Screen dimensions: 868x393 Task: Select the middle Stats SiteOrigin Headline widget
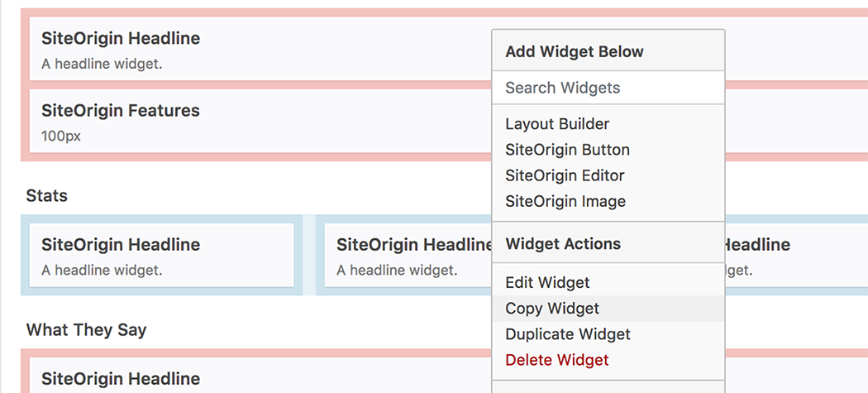pos(408,255)
